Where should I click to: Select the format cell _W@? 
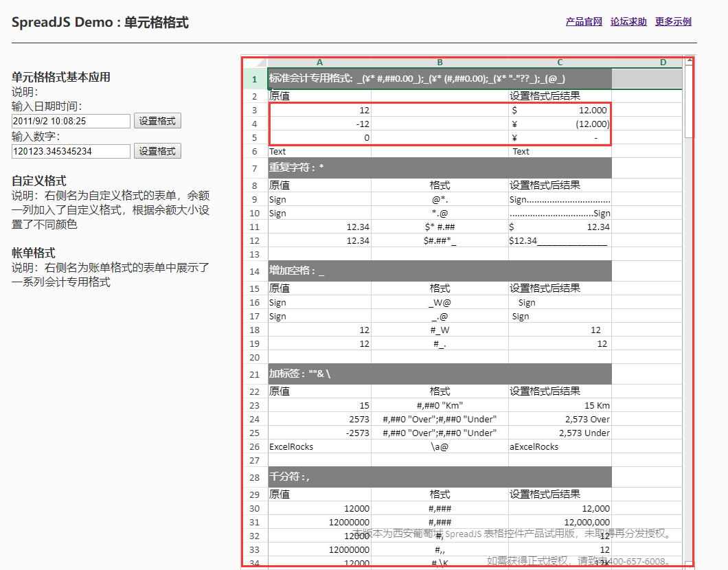tap(440, 303)
